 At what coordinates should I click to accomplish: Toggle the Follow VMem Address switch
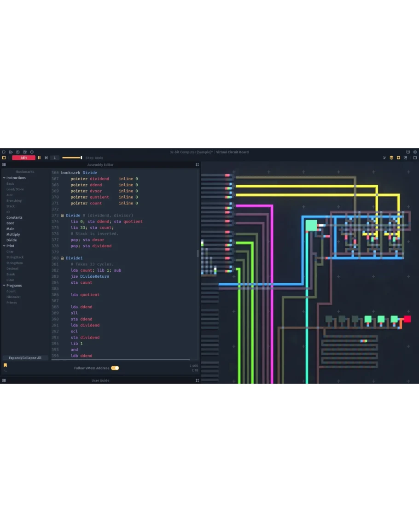click(x=115, y=368)
